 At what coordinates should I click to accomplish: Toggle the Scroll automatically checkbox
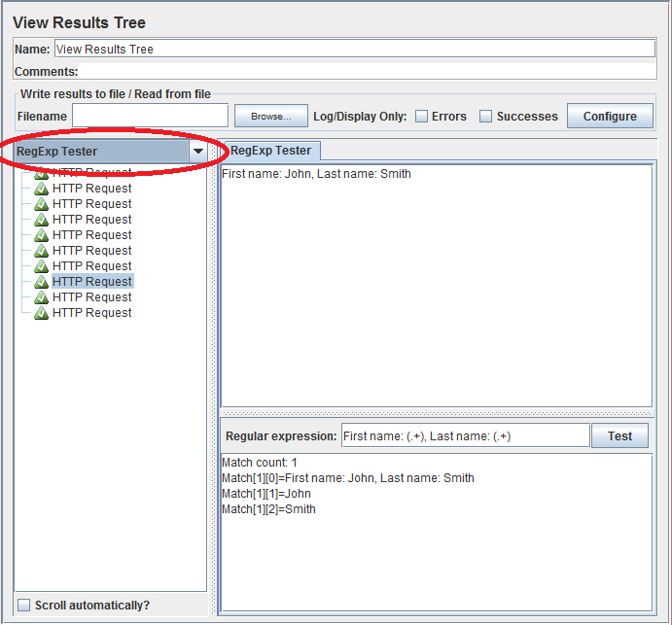23,605
